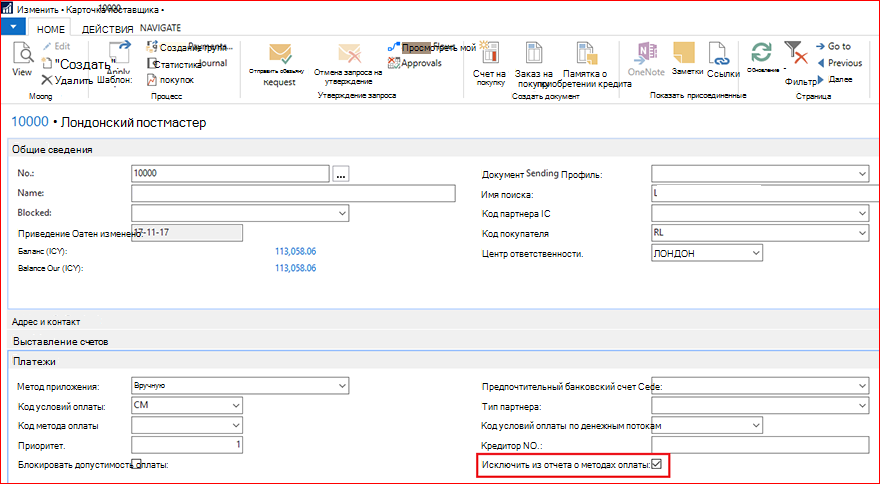Open Код условий оплаты по денежным потокам dropdown

tap(756, 425)
